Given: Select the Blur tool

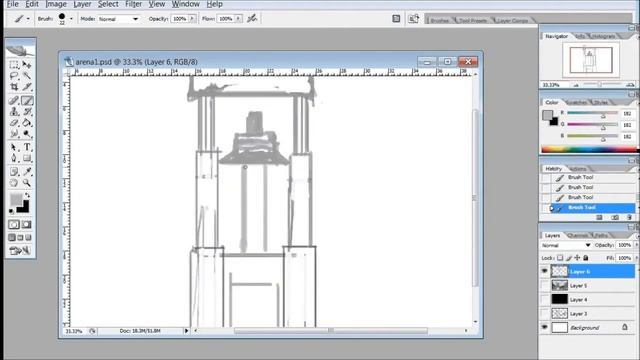Looking at the screenshot, I should [x=14, y=133].
